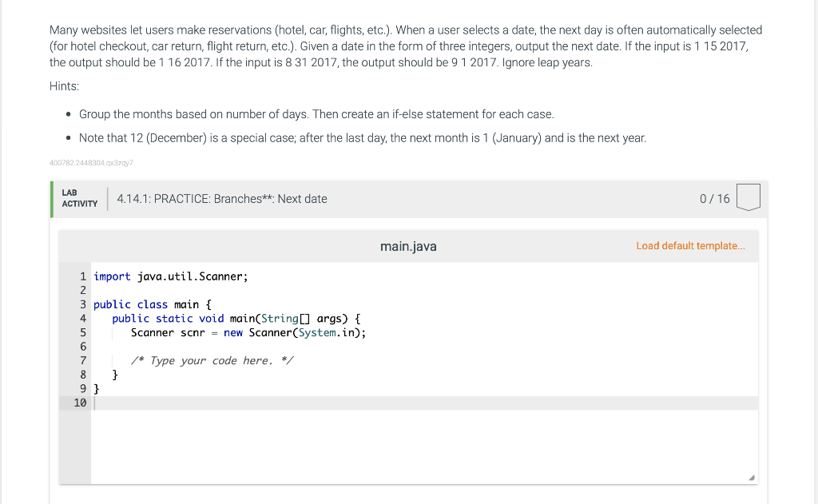Place cursor on the import java.util.Scanner line

[171, 276]
